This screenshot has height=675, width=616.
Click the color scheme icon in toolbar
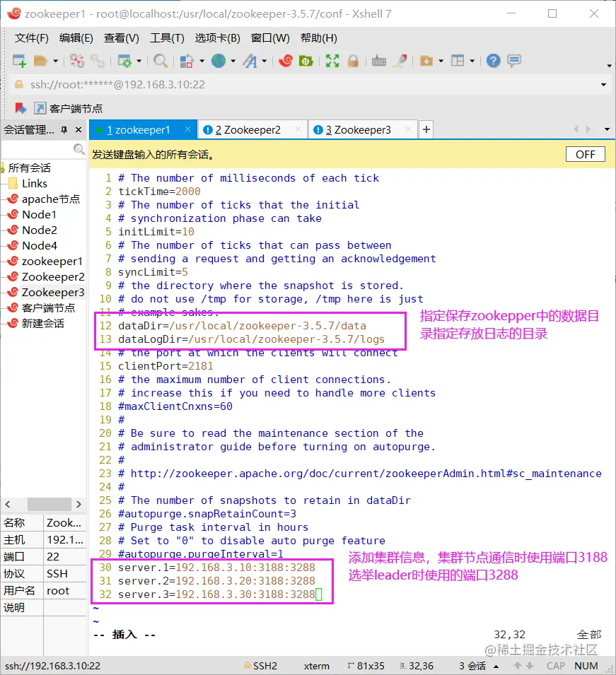[x=186, y=61]
